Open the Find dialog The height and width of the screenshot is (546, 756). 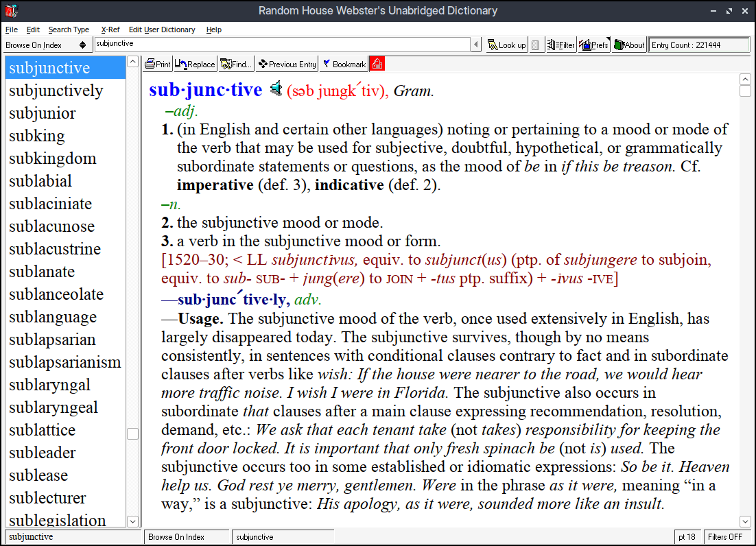click(x=237, y=64)
